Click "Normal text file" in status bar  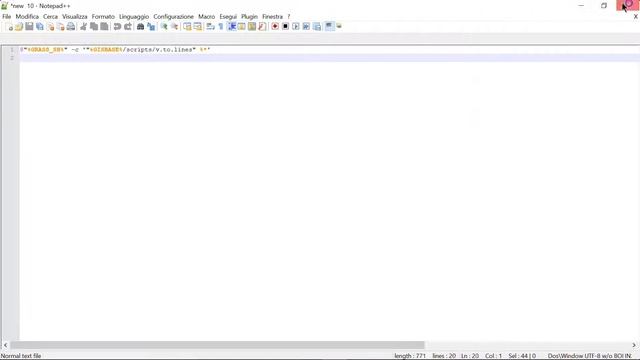(21, 356)
